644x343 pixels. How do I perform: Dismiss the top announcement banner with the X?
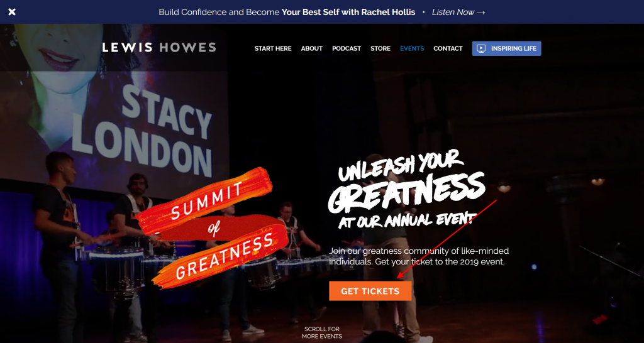[x=12, y=12]
